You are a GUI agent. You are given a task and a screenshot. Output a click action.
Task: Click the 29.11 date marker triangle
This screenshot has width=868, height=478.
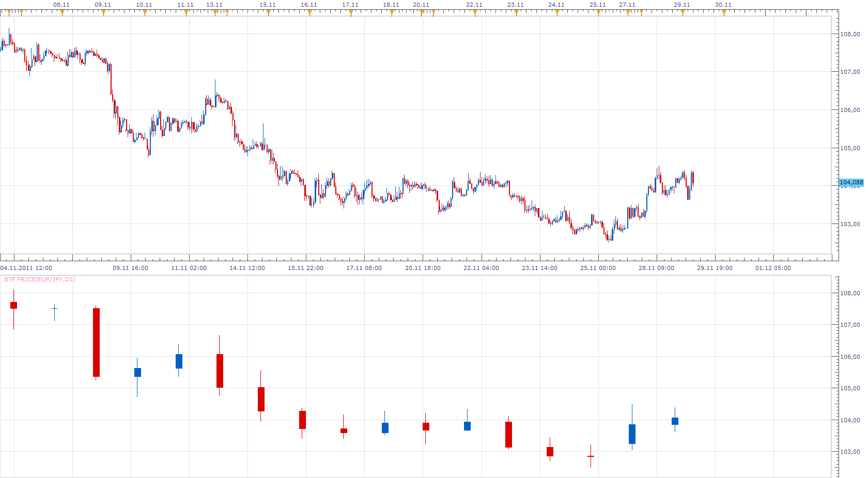(683, 12)
